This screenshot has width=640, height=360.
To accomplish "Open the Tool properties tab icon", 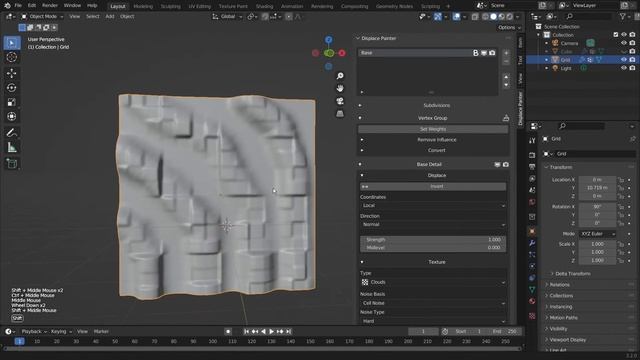I will [x=532, y=140].
